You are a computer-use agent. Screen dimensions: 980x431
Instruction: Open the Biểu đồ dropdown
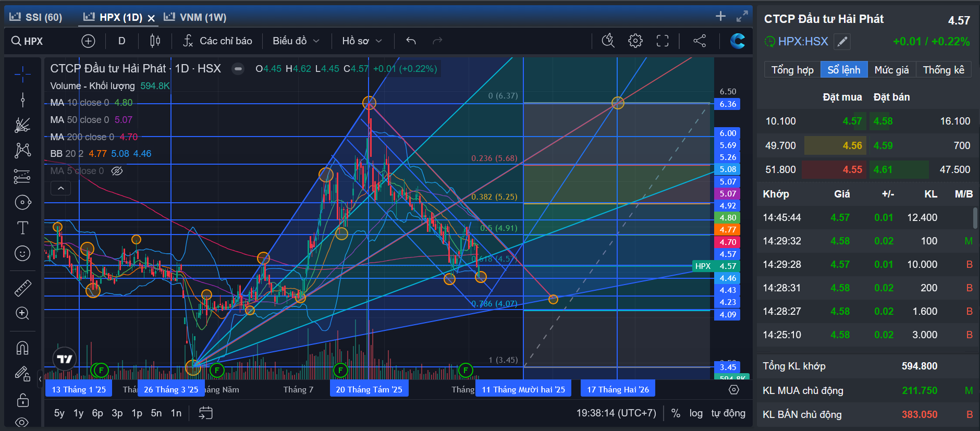296,41
